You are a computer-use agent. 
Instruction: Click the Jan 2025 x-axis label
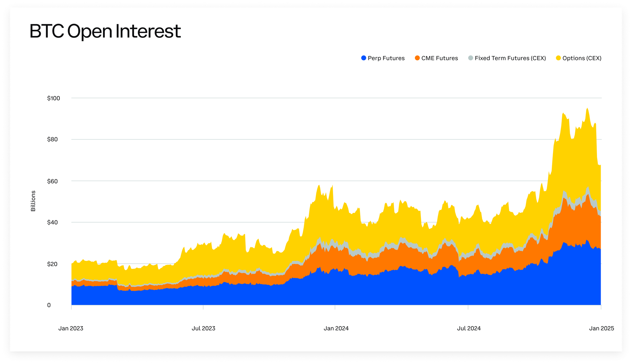coord(601,328)
